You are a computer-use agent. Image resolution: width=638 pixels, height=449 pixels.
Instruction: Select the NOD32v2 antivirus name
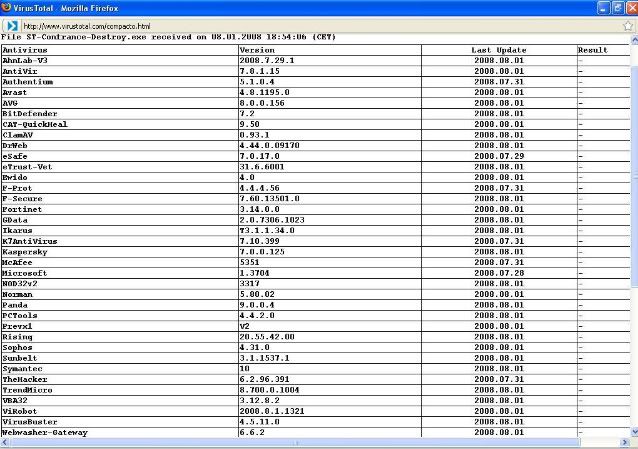click(20, 284)
